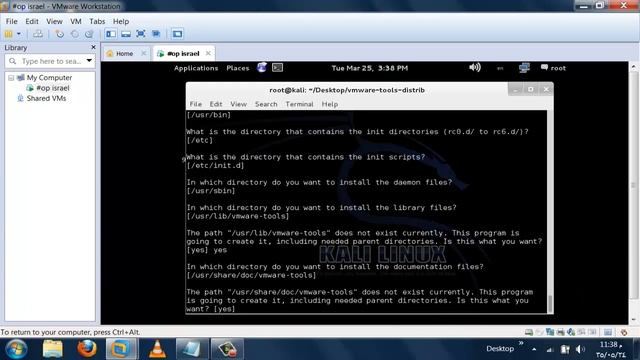Open Windows Start menu
The width and height of the screenshot is (640, 360).
click(16, 349)
